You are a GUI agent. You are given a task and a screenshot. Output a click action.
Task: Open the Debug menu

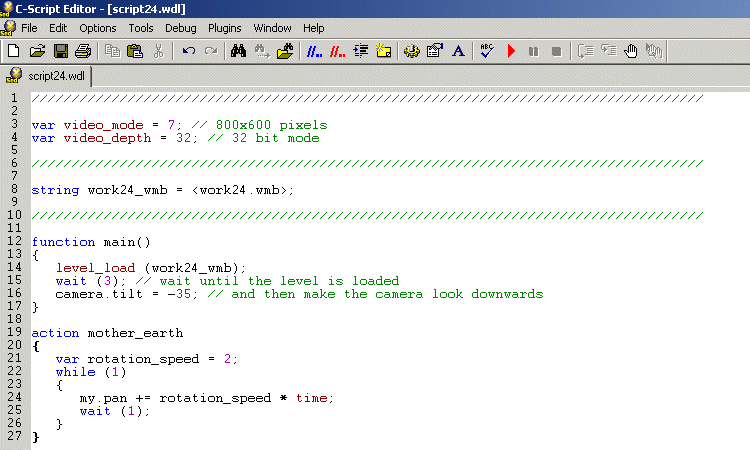(x=180, y=28)
